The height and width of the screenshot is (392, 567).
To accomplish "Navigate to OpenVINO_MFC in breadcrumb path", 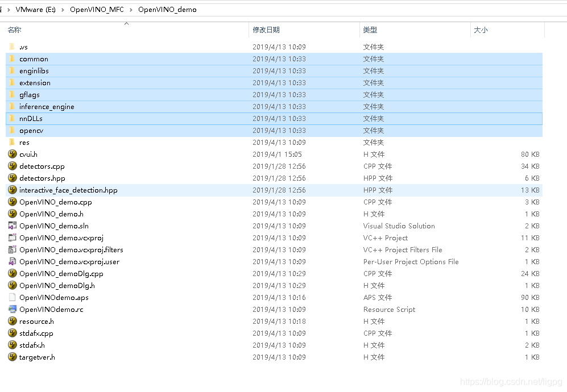I will (x=97, y=10).
